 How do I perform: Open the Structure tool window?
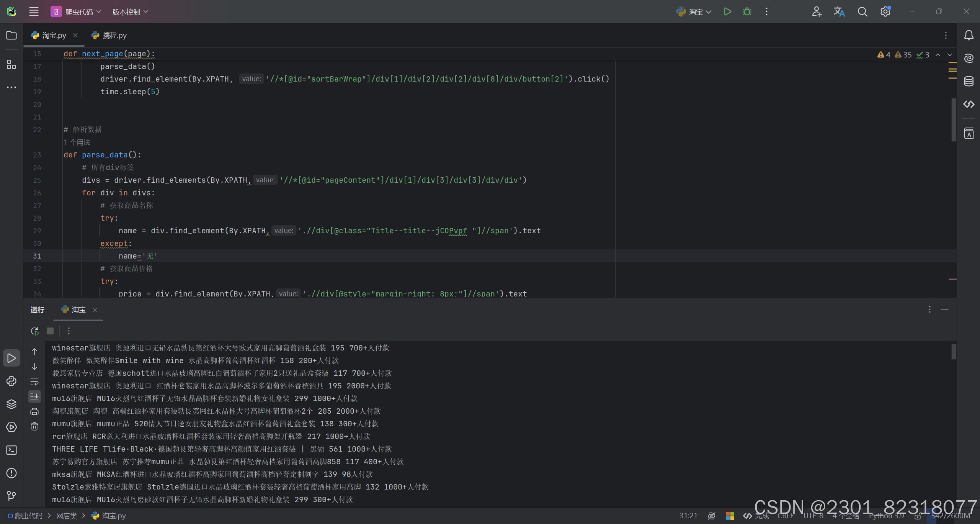(x=11, y=64)
